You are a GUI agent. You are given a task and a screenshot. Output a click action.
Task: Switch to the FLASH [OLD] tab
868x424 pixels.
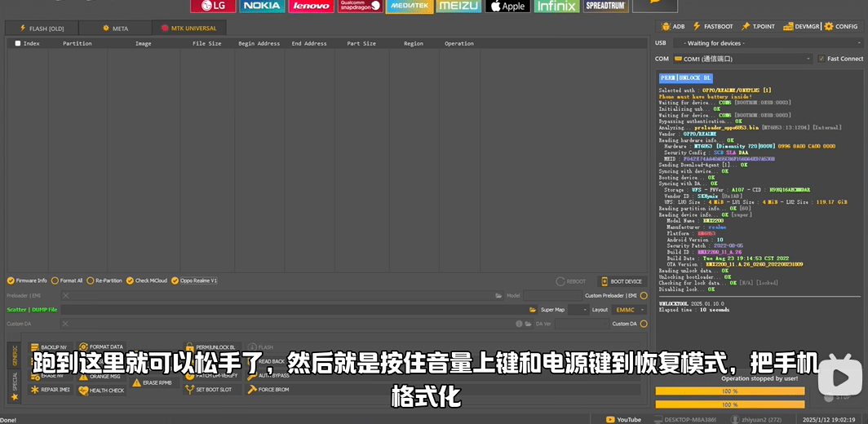tap(42, 29)
